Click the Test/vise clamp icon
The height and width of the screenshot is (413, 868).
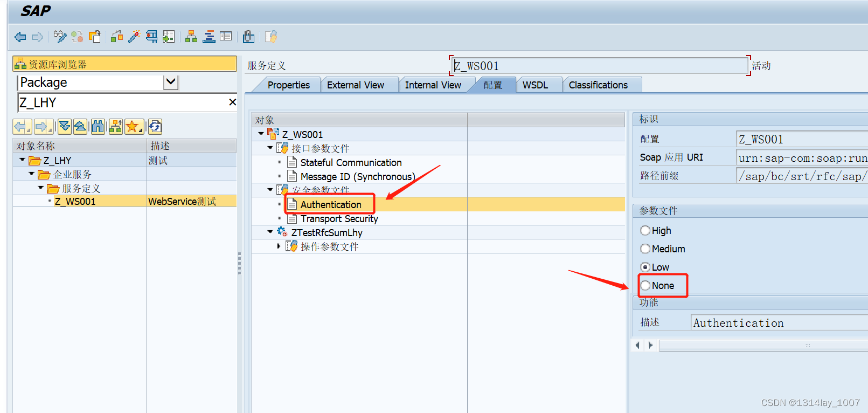click(151, 37)
